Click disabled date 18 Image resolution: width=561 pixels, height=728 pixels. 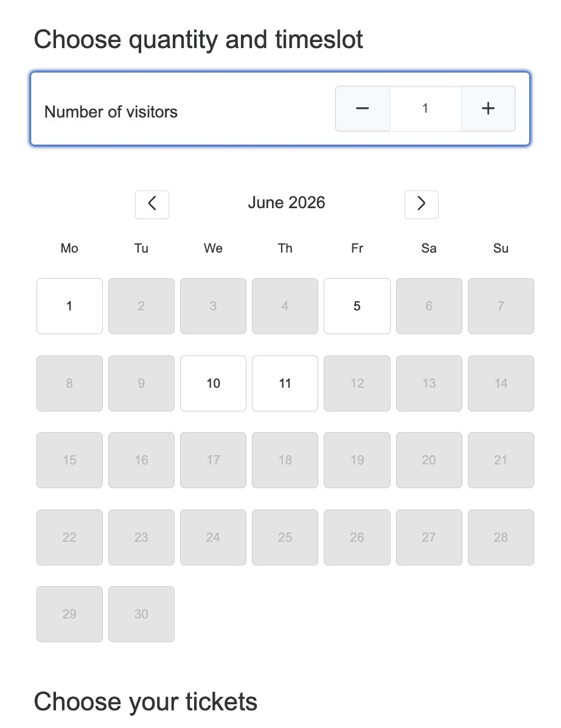285,460
